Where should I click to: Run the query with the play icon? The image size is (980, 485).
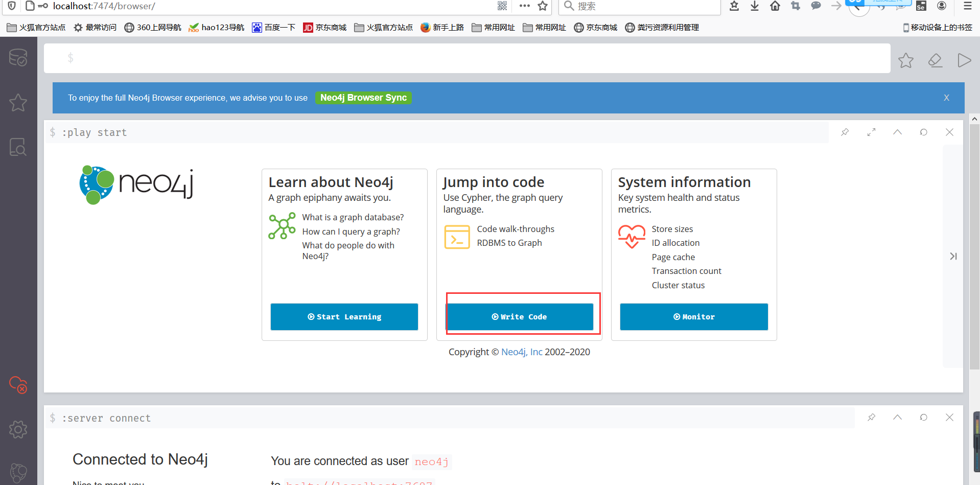coord(964,60)
